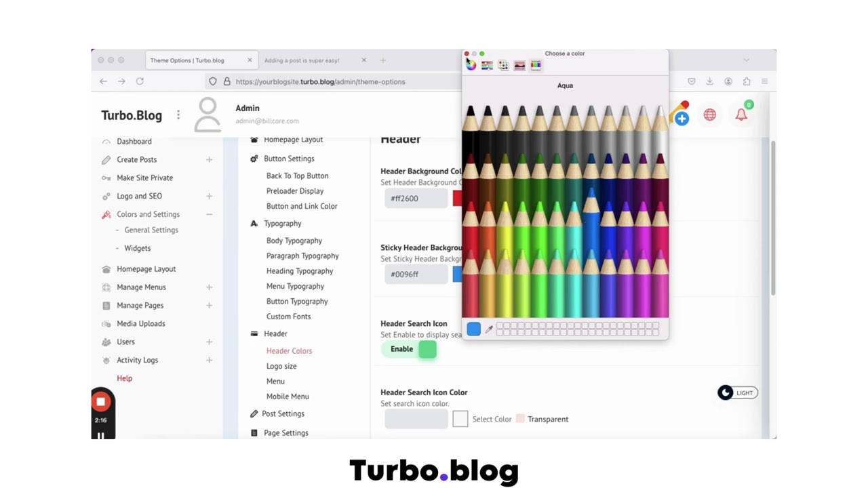
Task: Open the globe website icon
Action: pyautogui.click(x=709, y=115)
